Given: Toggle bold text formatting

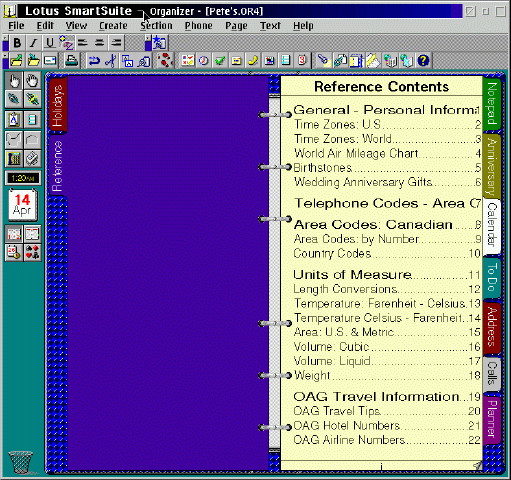Looking at the screenshot, I should pyautogui.click(x=17, y=43).
